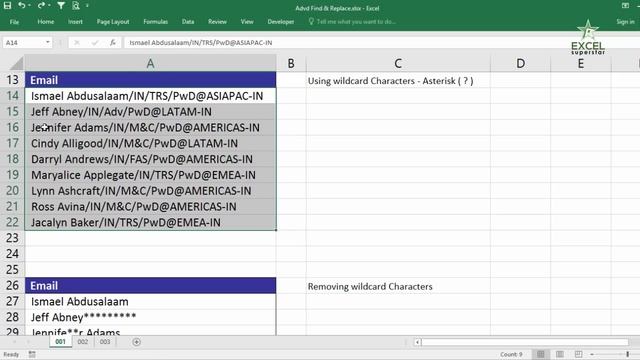Open the Home ribbon tab
Image resolution: width=640 pixels, height=360 pixels.
coord(46,22)
